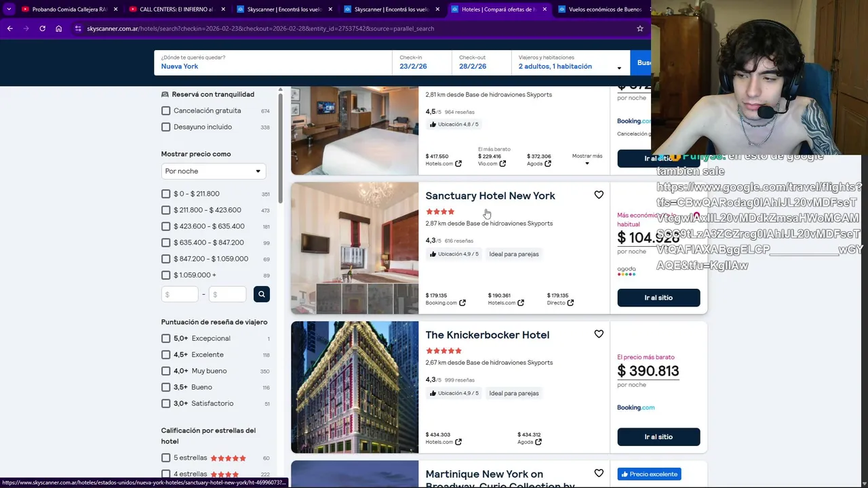Check price range $ 847.200 - $ 1.059.000
Image resolution: width=868 pixels, height=488 pixels.
166,259
